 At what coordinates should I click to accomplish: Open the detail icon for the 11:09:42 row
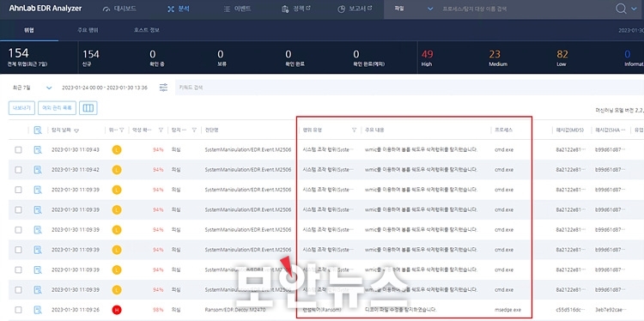click(x=38, y=170)
